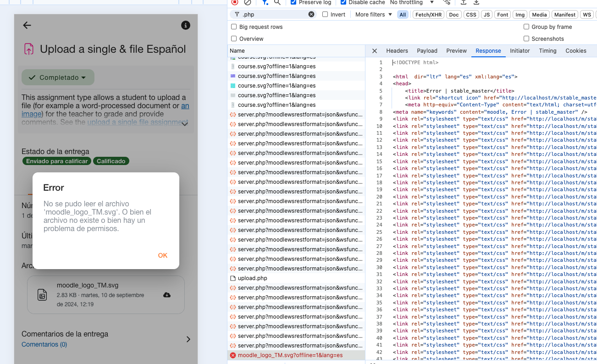Viewport: 597px width, 364px height.
Task: Go back with the arrow icon
Action: coord(27,25)
